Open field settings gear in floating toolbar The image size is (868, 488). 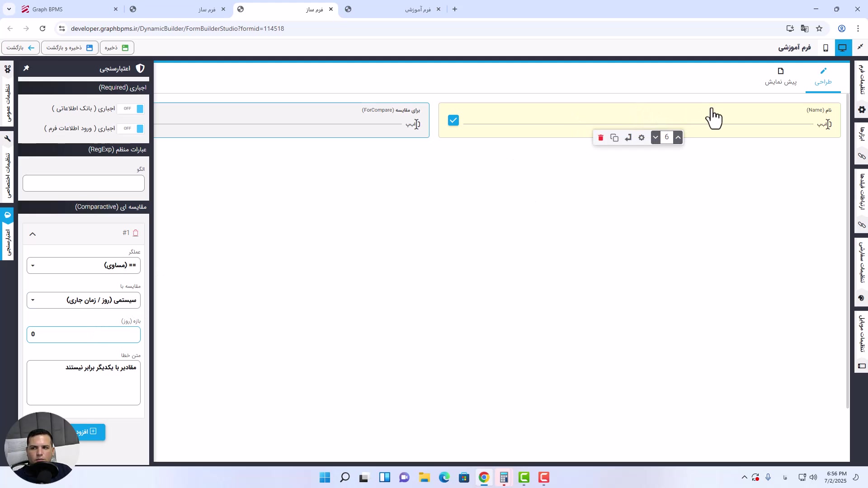641,138
